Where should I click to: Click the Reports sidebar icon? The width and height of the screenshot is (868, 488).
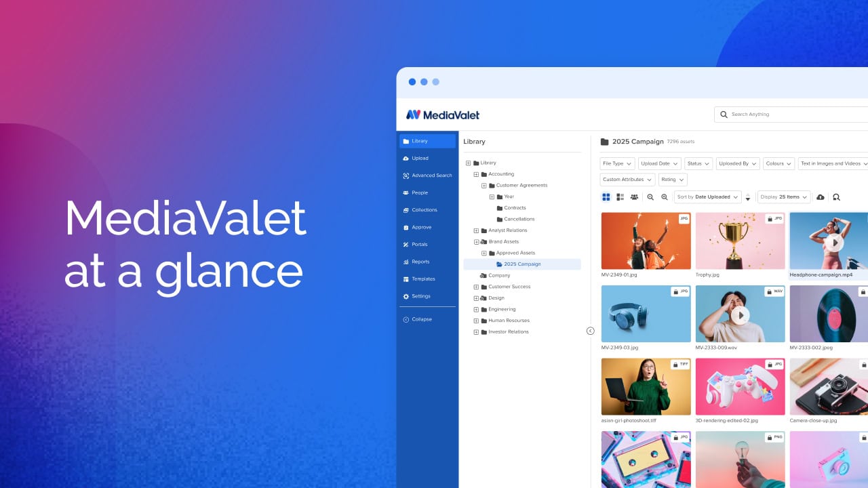click(406, 262)
